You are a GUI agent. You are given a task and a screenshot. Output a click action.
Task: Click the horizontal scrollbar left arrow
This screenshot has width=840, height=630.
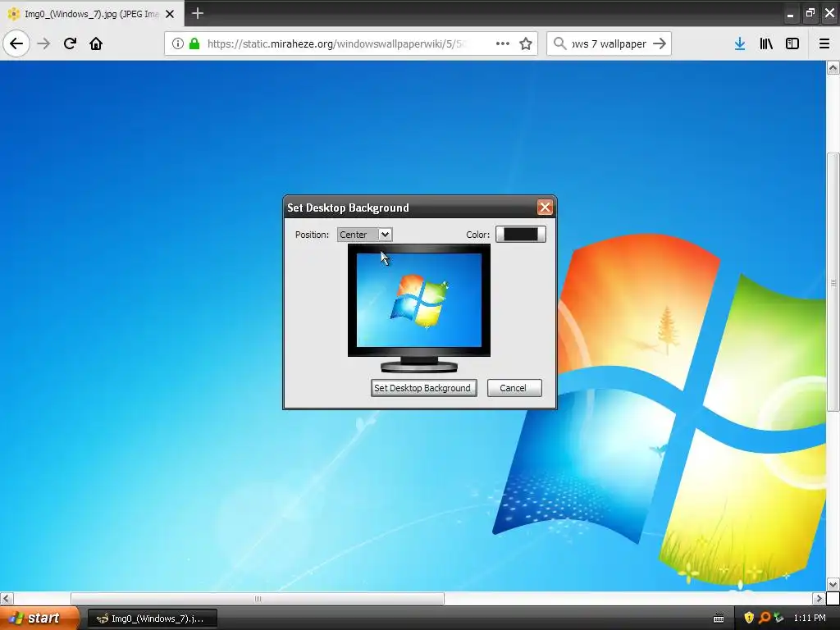pyautogui.click(x=7, y=598)
